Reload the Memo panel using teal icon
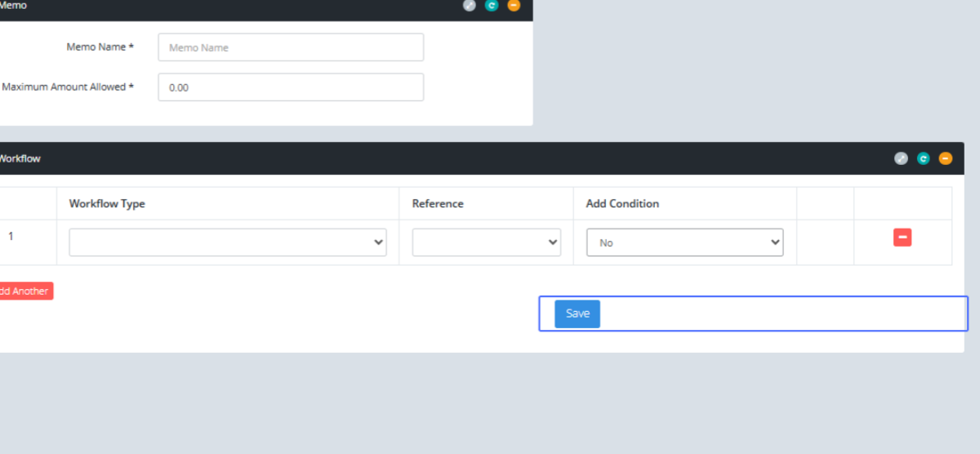Viewport: 980px width, 454px height. 491,5
